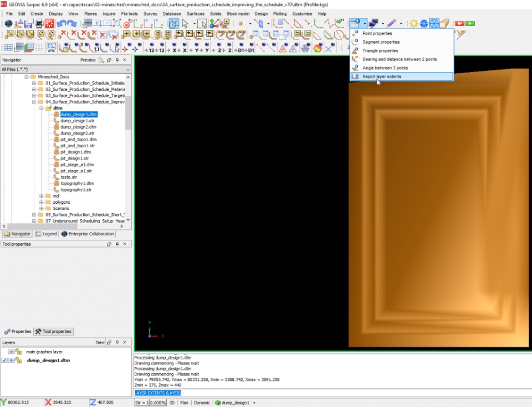Toggle the checkbox beside dump_design1.dtm layer
The width and height of the screenshot is (532, 407).
click(x=4, y=360)
